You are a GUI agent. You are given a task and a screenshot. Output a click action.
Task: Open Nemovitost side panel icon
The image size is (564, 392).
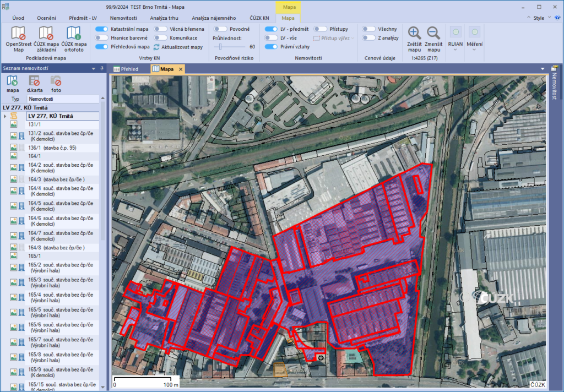click(554, 68)
